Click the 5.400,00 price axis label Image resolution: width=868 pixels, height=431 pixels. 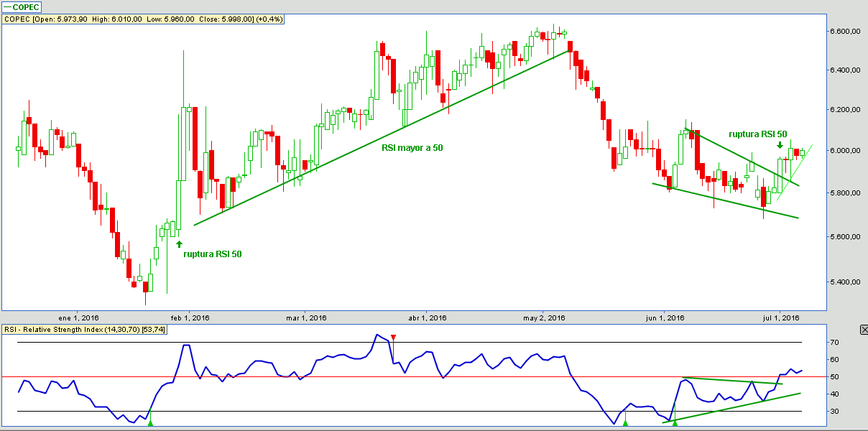[845, 282]
